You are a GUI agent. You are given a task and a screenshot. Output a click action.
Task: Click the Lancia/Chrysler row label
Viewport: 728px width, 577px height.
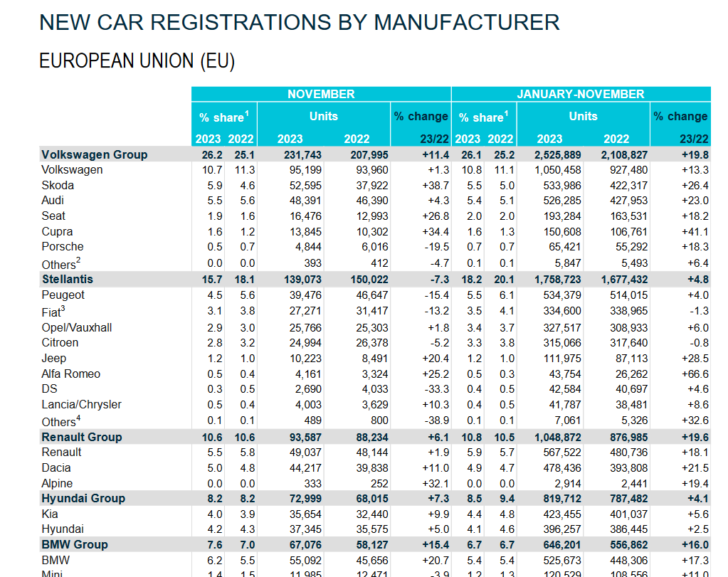pyautogui.click(x=82, y=404)
